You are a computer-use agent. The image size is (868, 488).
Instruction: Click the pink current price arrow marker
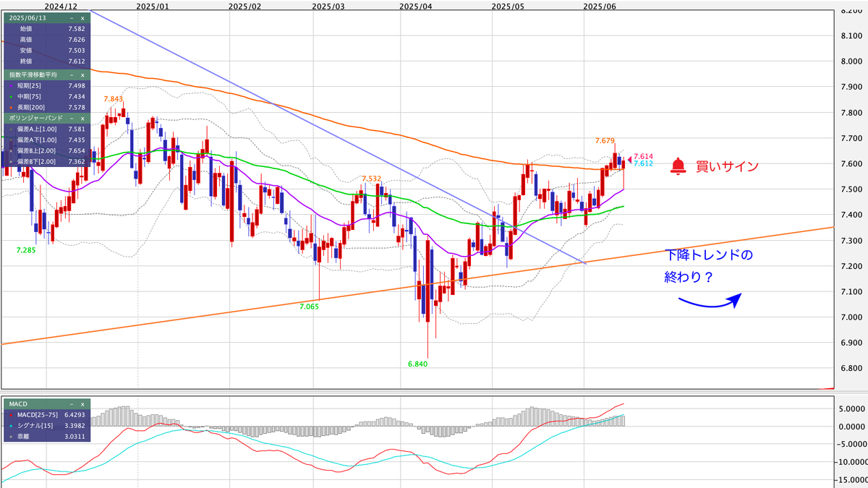(629, 160)
